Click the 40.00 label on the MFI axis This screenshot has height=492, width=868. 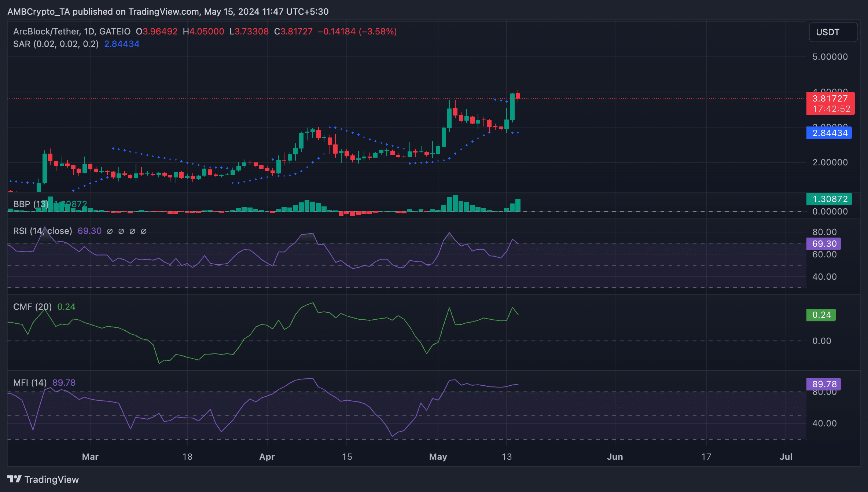pyautogui.click(x=824, y=423)
